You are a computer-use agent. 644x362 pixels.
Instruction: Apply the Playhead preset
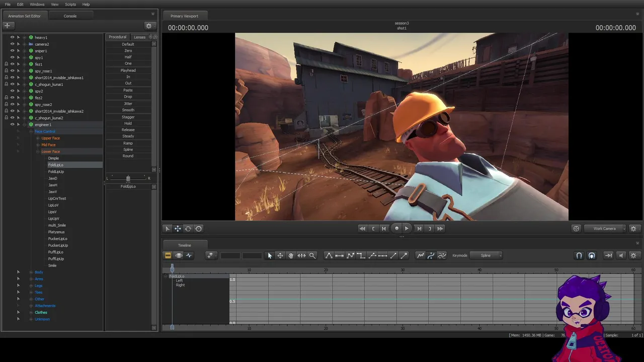pos(128,70)
